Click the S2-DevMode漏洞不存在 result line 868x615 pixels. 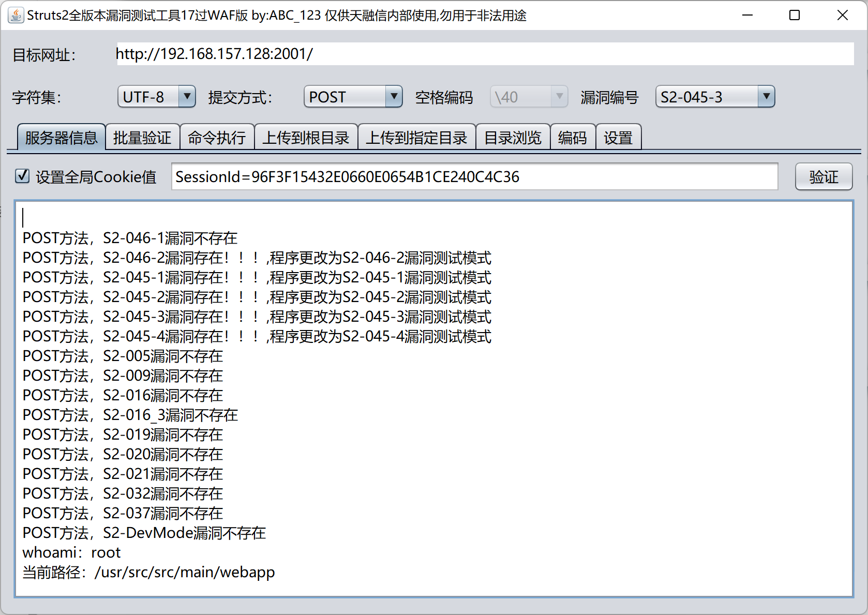(x=144, y=533)
